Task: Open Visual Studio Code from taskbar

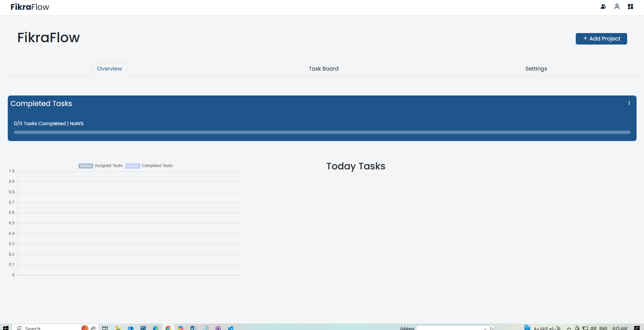Action: pyautogui.click(x=230, y=328)
